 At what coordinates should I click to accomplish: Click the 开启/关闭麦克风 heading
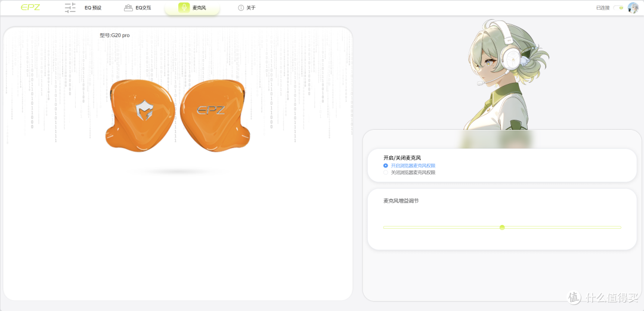402,157
